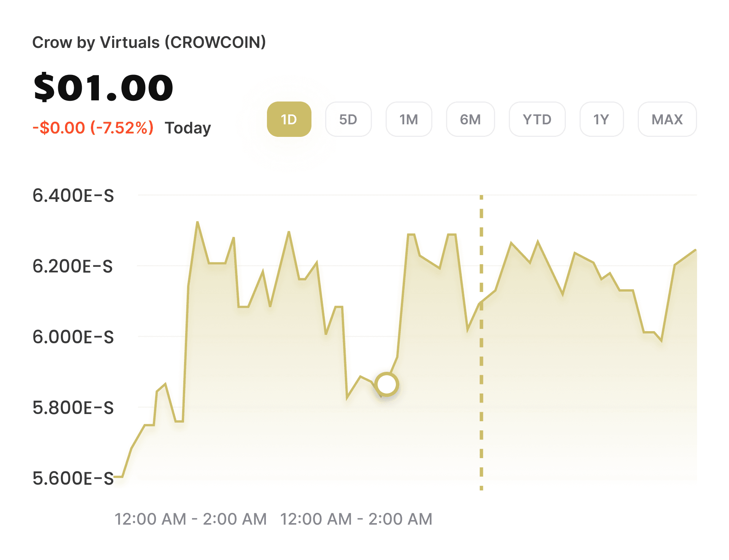Open the 1M price history
Viewport: 729px width, 560px height.
[409, 119]
